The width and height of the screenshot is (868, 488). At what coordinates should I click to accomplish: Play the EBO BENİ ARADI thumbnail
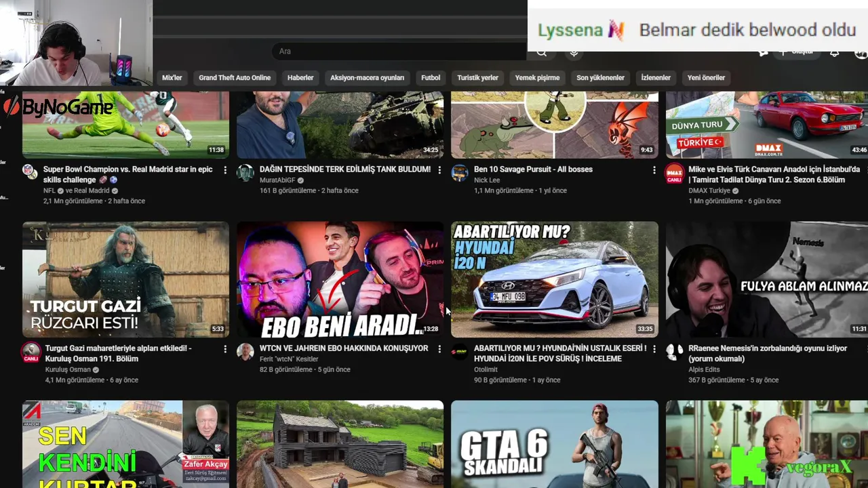(340, 279)
